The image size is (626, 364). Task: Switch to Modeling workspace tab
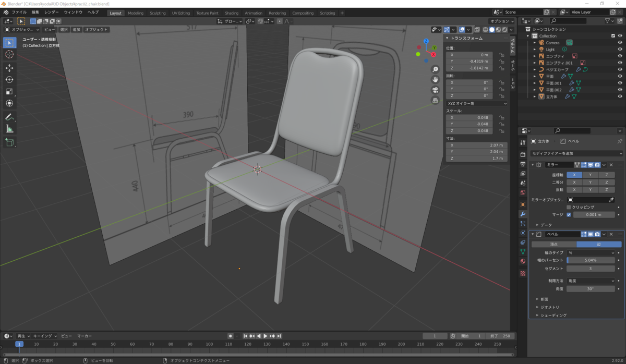[x=136, y=13]
